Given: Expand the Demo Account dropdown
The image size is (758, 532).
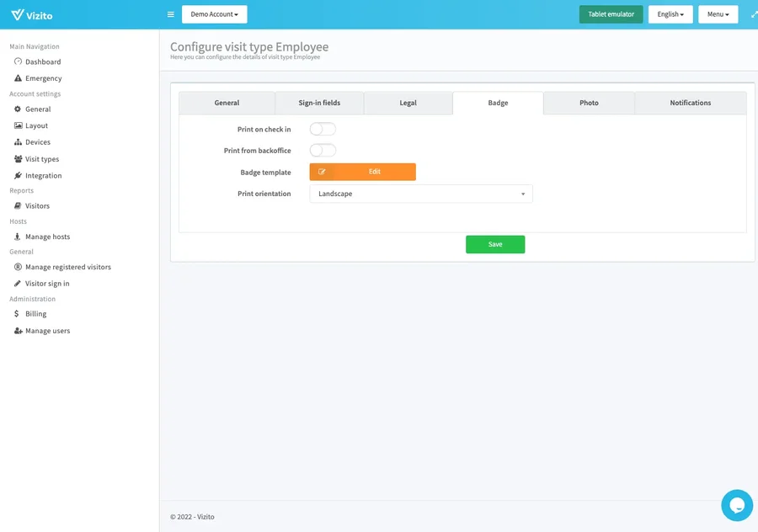Looking at the screenshot, I should (214, 14).
